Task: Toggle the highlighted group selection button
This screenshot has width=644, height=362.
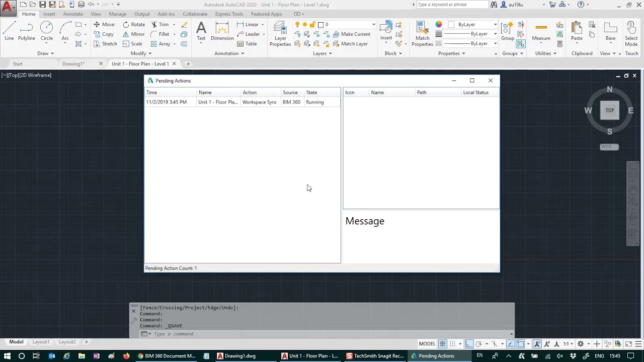Action: pyautogui.click(x=521, y=44)
